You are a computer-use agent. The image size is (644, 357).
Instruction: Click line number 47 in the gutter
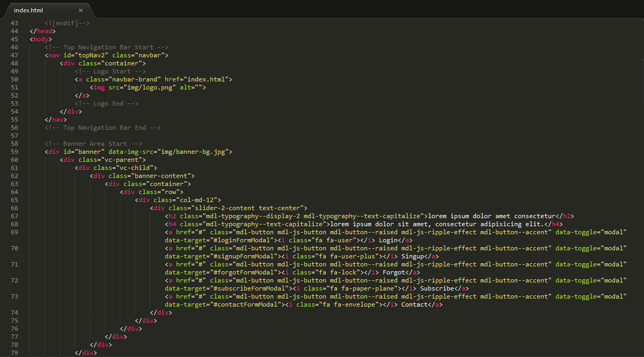point(14,55)
